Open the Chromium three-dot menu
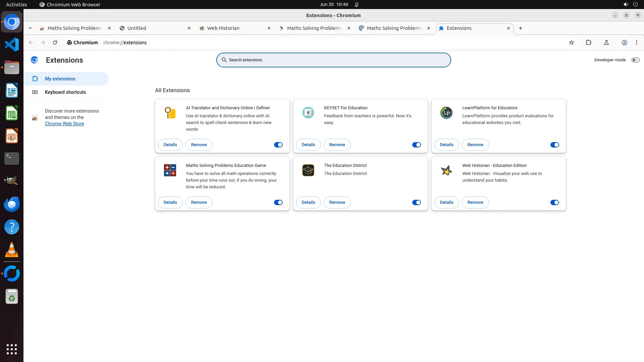 click(x=636, y=43)
